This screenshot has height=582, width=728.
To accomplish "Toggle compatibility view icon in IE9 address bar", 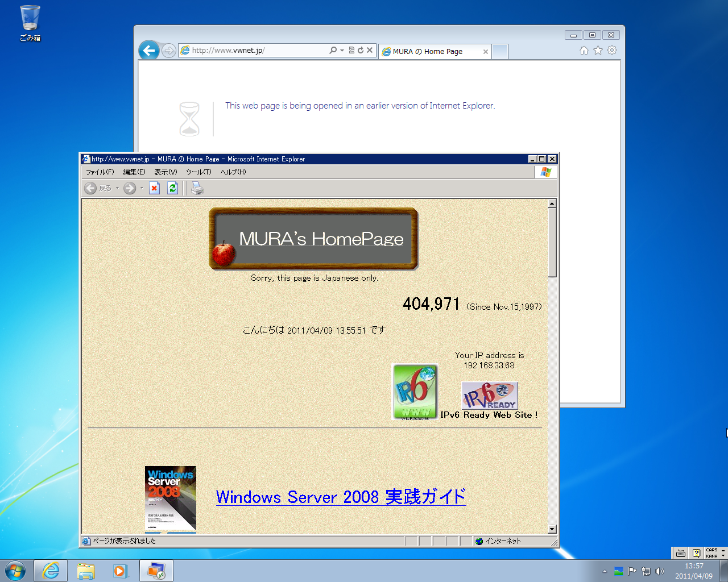I will click(351, 50).
